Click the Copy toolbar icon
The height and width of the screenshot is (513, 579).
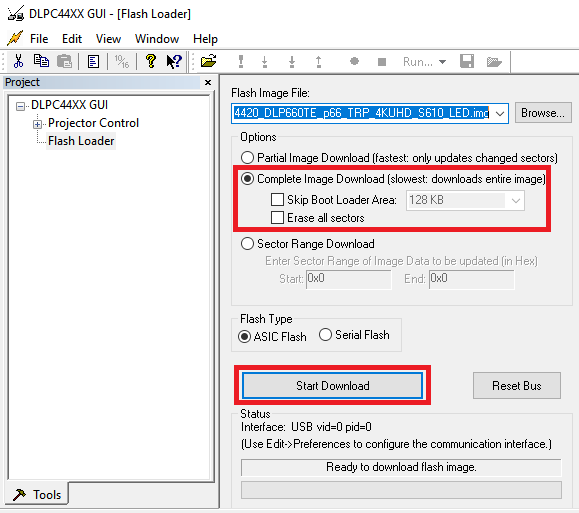coord(41,61)
